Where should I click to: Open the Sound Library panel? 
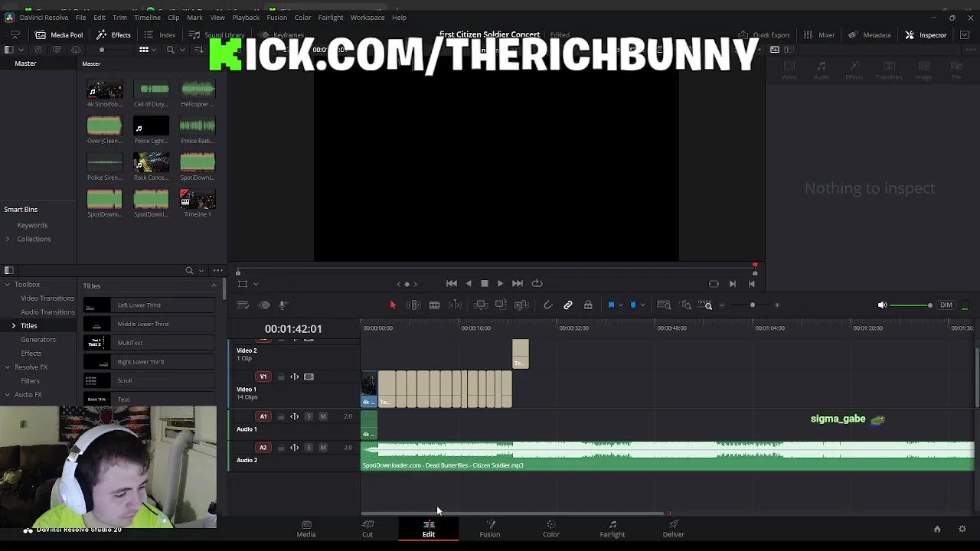tap(217, 35)
